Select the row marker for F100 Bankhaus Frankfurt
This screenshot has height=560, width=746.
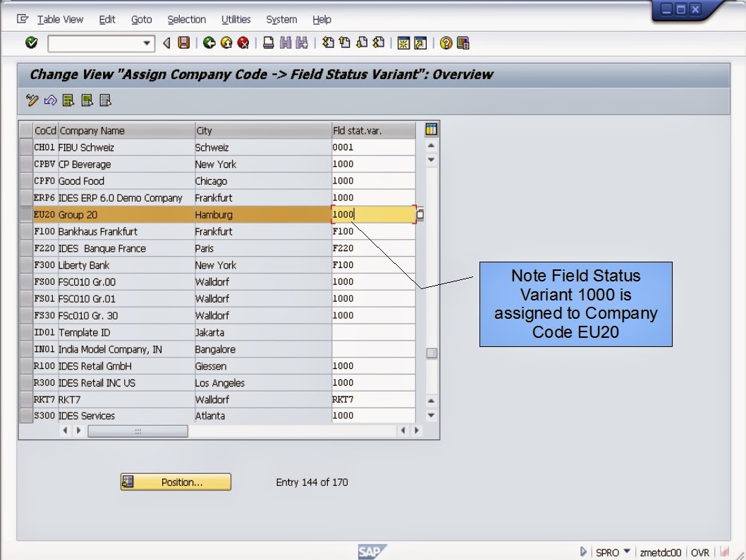click(x=25, y=231)
